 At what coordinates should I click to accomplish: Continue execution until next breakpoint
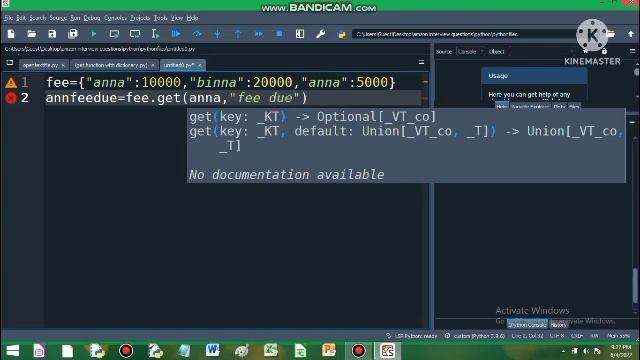click(258, 34)
